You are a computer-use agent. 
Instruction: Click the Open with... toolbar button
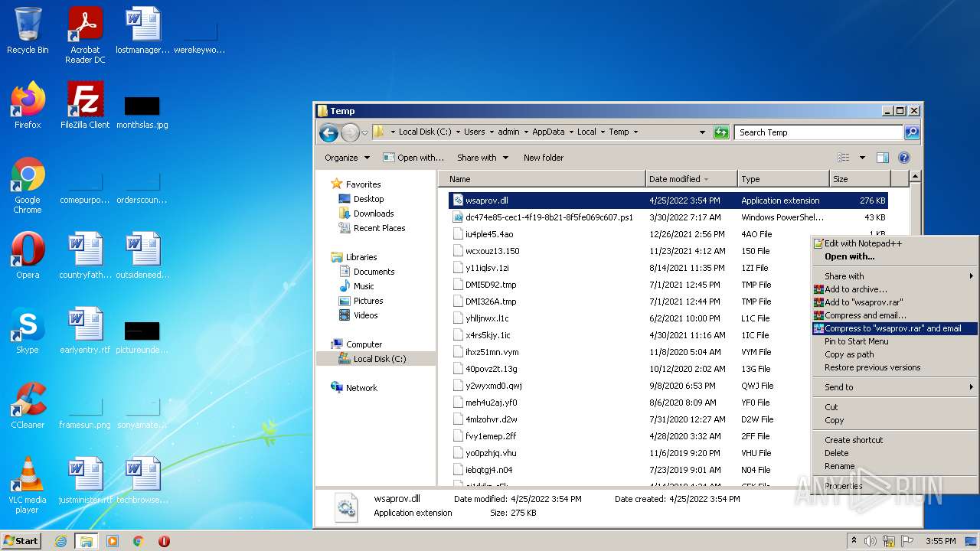(x=413, y=158)
